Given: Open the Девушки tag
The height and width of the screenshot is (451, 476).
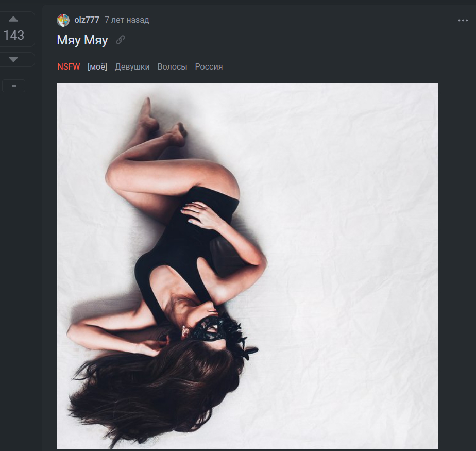Looking at the screenshot, I should click(132, 67).
